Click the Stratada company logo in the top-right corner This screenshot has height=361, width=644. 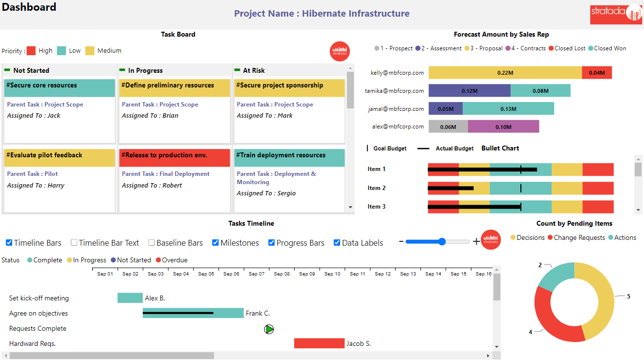616,14
